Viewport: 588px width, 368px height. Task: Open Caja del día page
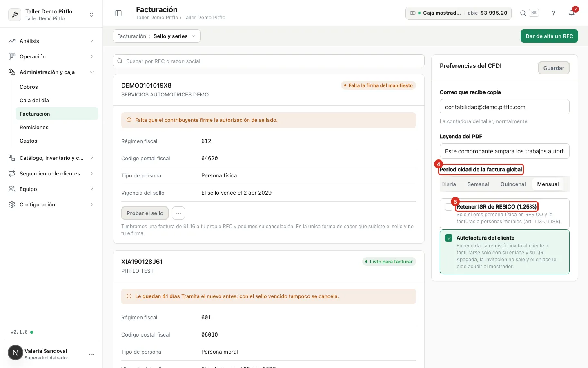pos(57,100)
